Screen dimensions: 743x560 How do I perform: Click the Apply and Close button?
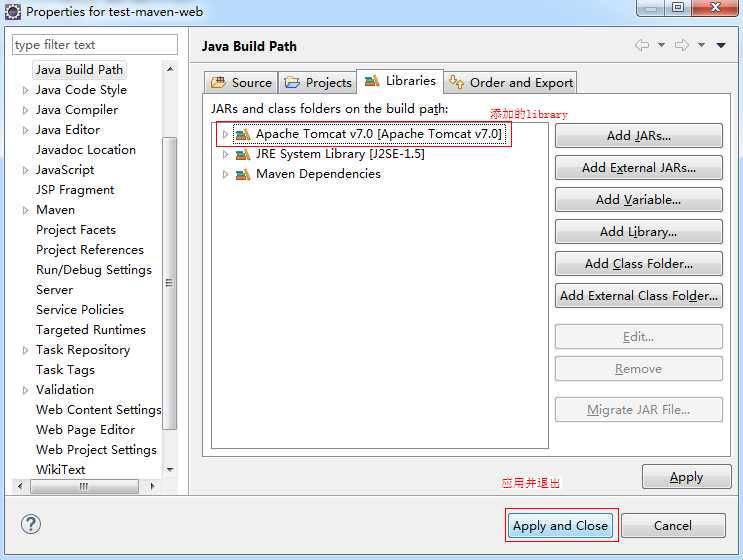pyautogui.click(x=560, y=525)
